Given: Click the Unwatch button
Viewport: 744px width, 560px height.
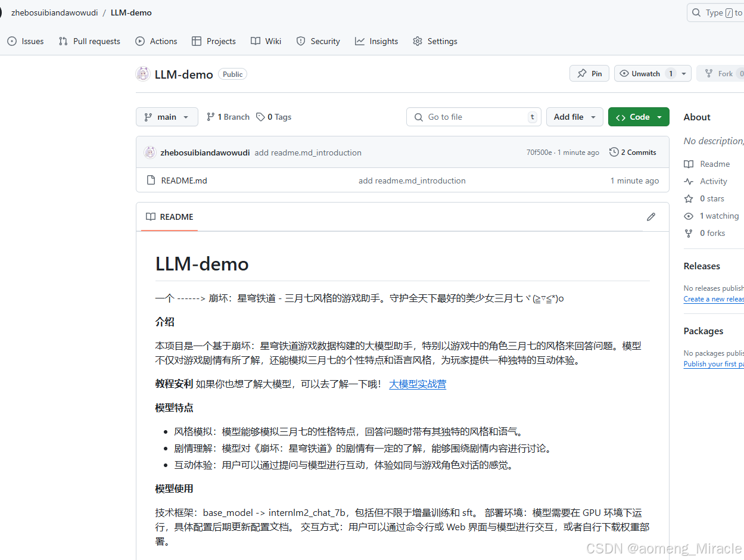Looking at the screenshot, I should [646, 73].
